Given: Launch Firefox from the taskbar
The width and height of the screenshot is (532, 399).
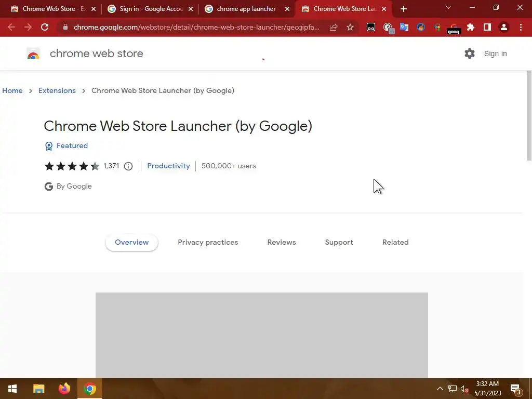Looking at the screenshot, I should point(64,389).
